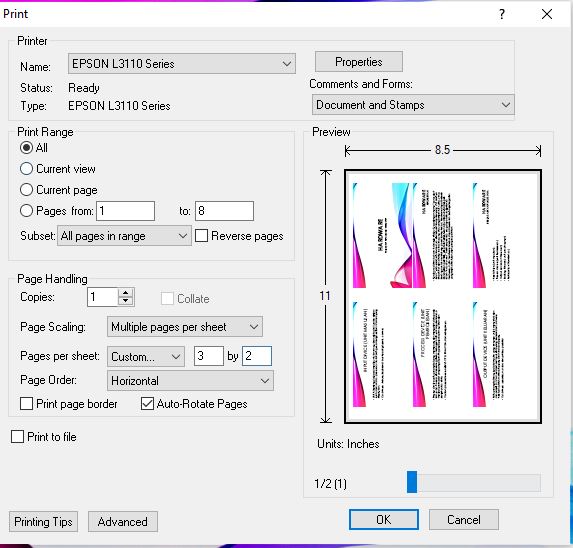The image size is (573, 548).
Task: Open the Subset dropdown
Action: [124, 236]
